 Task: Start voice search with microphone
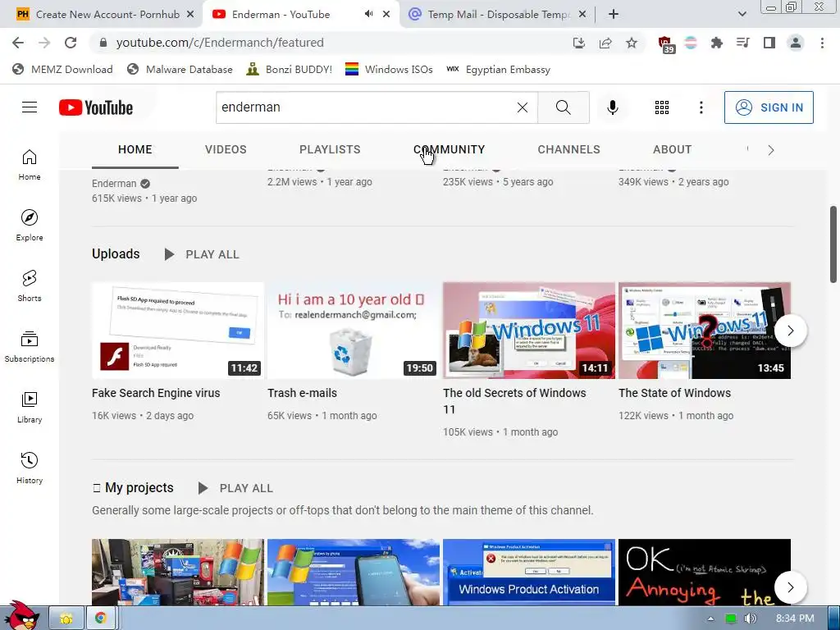click(612, 107)
